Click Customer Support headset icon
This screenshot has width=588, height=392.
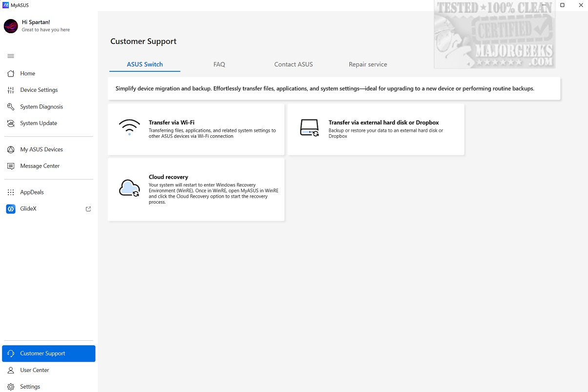coord(11,353)
